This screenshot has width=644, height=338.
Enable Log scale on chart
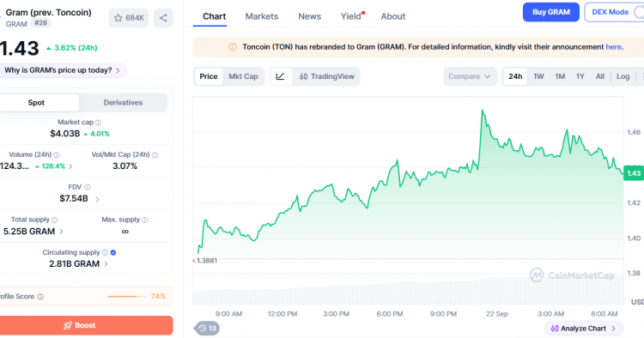point(623,76)
